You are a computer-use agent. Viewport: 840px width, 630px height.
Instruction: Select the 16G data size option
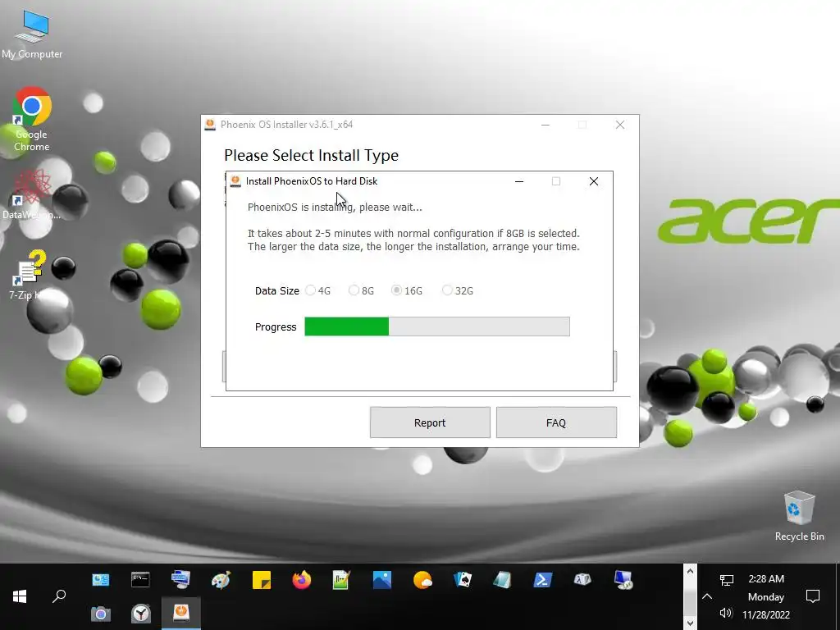tap(407, 290)
